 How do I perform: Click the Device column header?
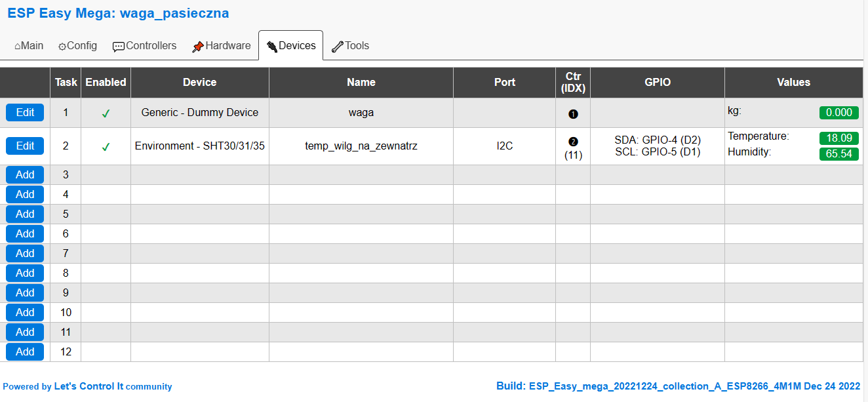(200, 83)
